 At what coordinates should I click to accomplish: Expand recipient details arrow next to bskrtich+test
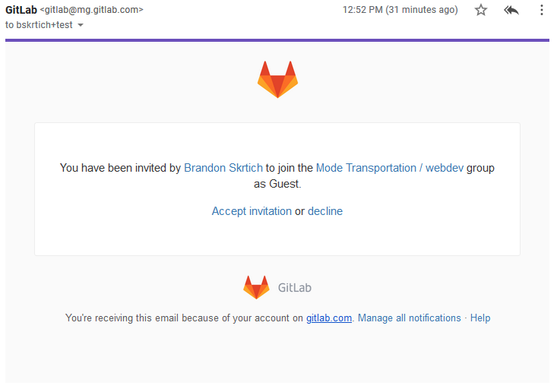coord(81,25)
